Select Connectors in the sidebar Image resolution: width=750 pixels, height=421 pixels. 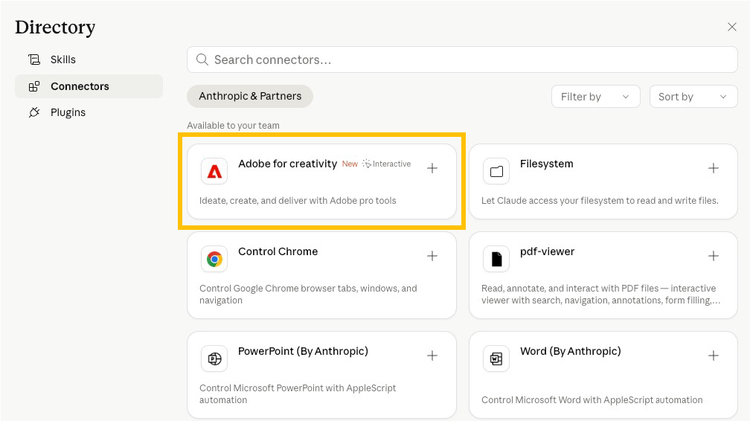(79, 86)
